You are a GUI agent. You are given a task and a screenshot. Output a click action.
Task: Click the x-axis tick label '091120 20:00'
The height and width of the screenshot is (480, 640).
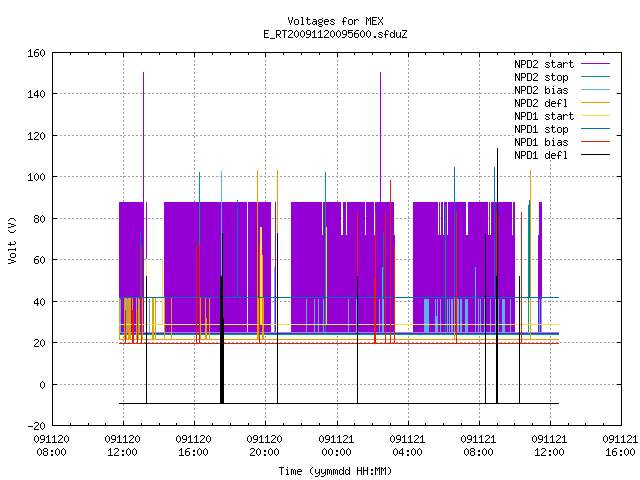click(264, 446)
